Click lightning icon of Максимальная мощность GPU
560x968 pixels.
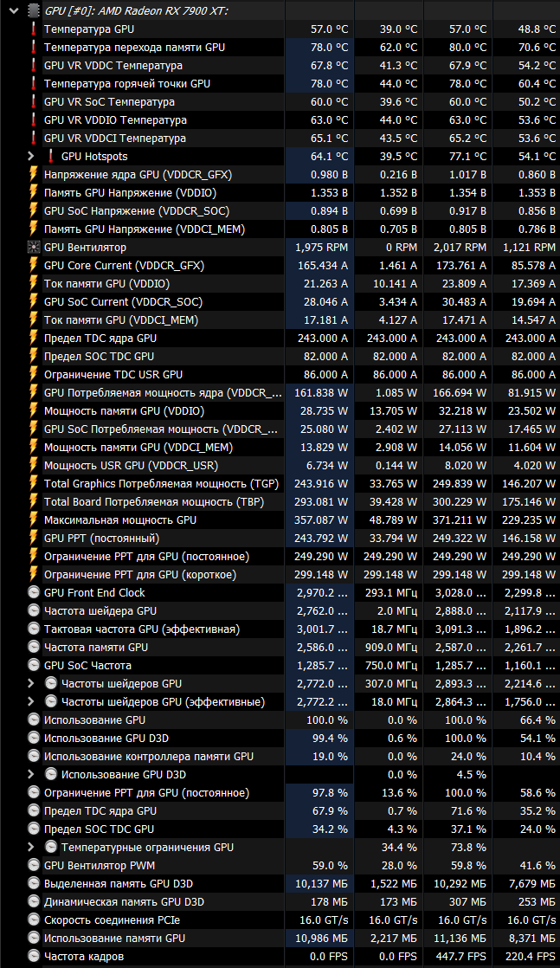[x=34, y=519]
